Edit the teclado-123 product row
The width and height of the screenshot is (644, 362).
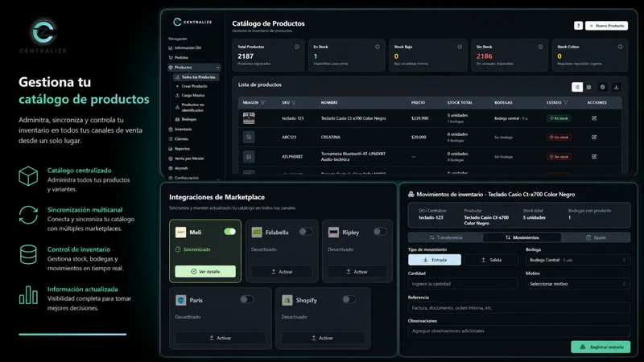click(x=594, y=118)
